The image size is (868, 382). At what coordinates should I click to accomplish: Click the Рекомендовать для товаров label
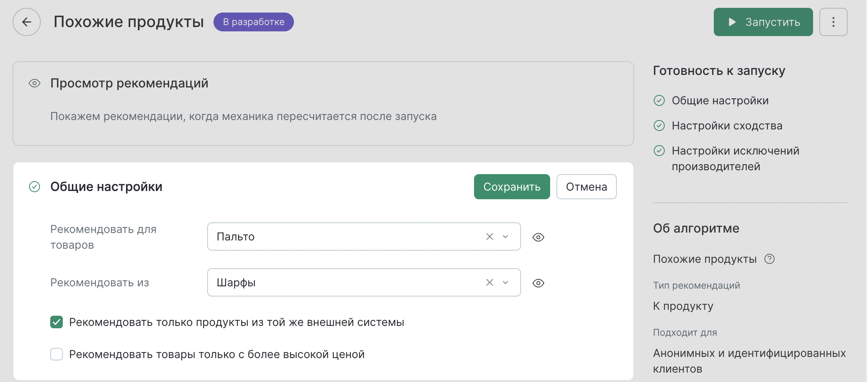tap(103, 237)
